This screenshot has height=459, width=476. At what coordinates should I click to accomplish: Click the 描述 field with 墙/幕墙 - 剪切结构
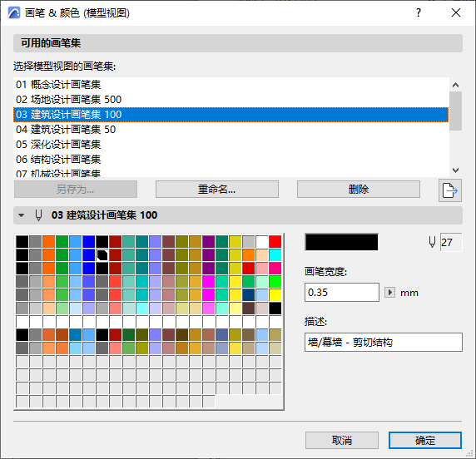384,343
